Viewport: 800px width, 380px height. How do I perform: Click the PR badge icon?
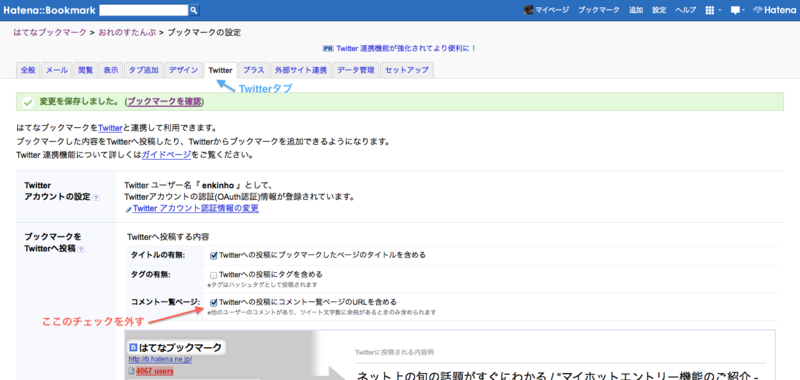click(x=328, y=49)
